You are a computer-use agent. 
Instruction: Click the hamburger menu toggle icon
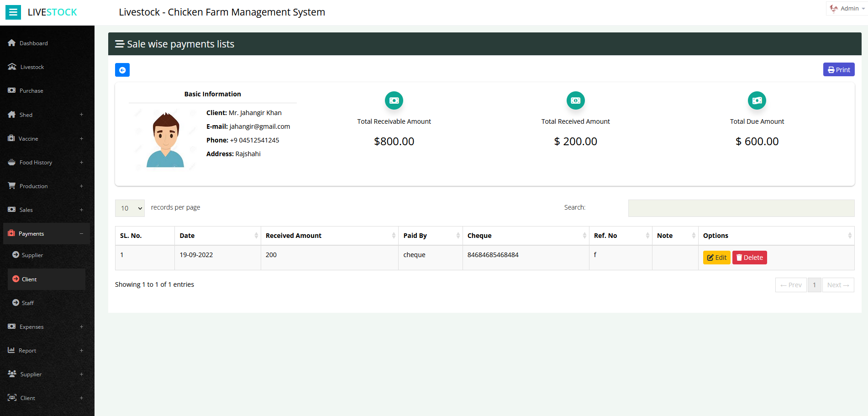click(13, 12)
